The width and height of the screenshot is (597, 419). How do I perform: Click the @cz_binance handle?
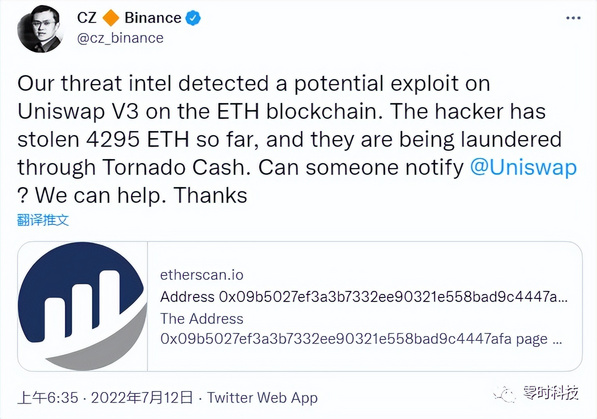point(120,38)
